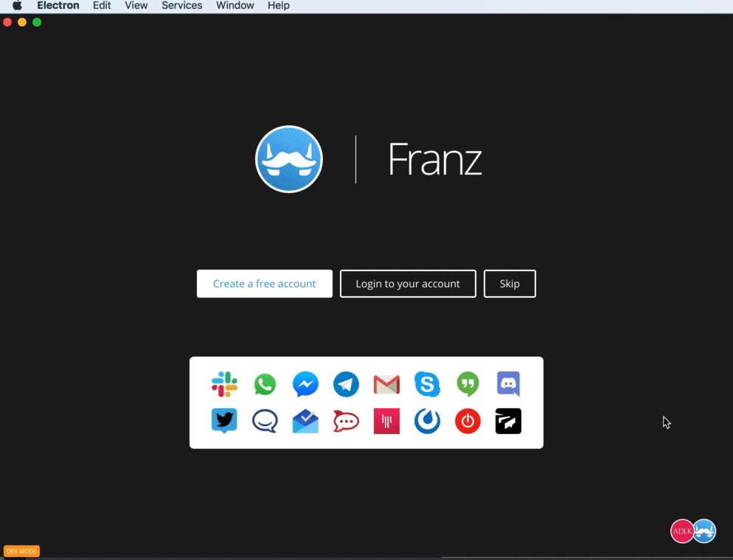This screenshot has width=733, height=560.
Task: Click the green Hangouts icon
Action: click(468, 385)
